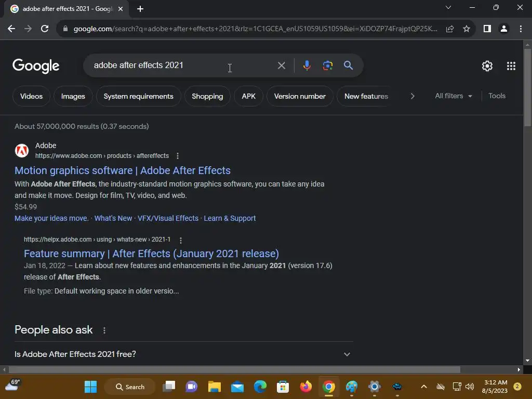Show hidden system tray icons
This screenshot has height=399, width=532.
(424, 387)
